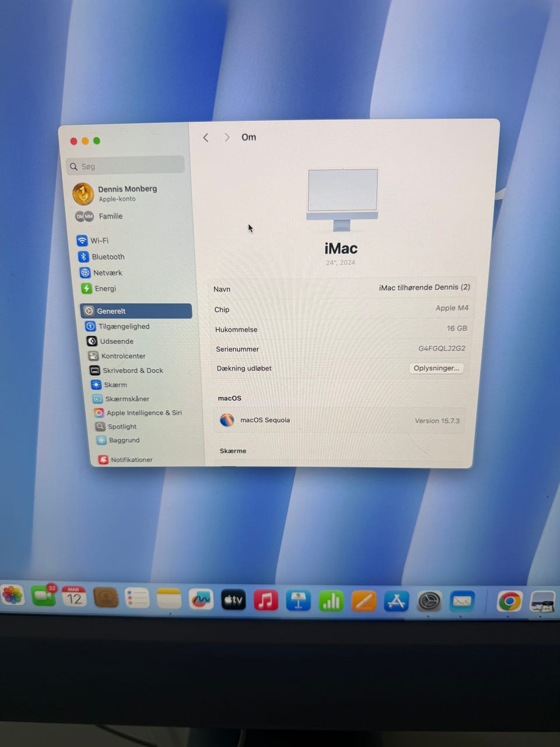
Task: Click the 16 GB Hukommelse value
Action: (457, 329)
